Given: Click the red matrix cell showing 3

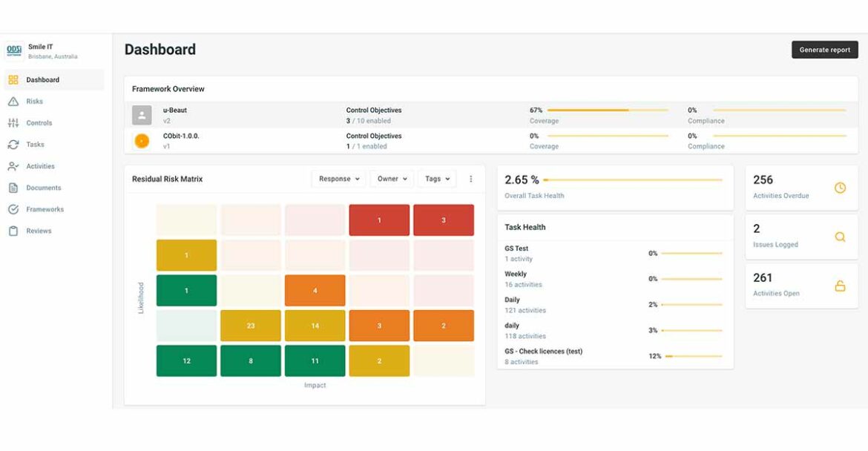Looking at the screenshot, I should point(444,220).
